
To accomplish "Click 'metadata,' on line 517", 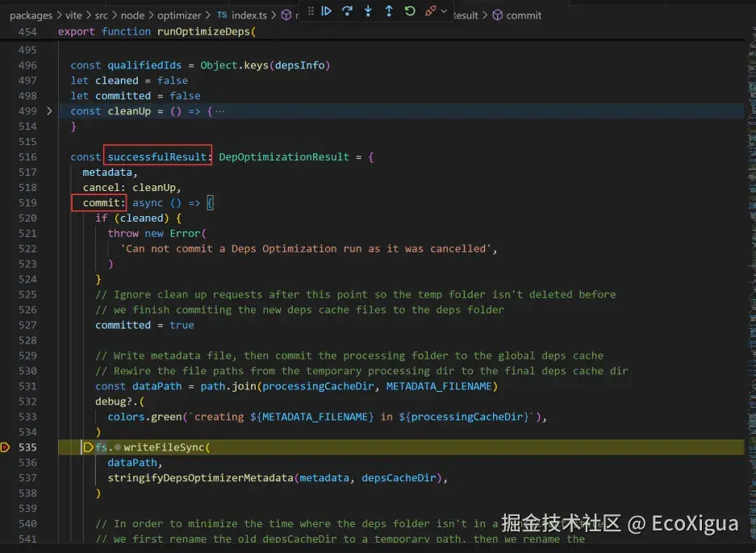I will point(110,172).
